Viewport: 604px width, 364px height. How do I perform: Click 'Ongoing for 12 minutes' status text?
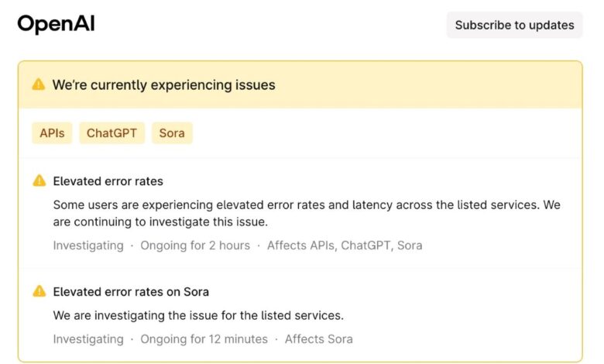click(x=204, y=339)
